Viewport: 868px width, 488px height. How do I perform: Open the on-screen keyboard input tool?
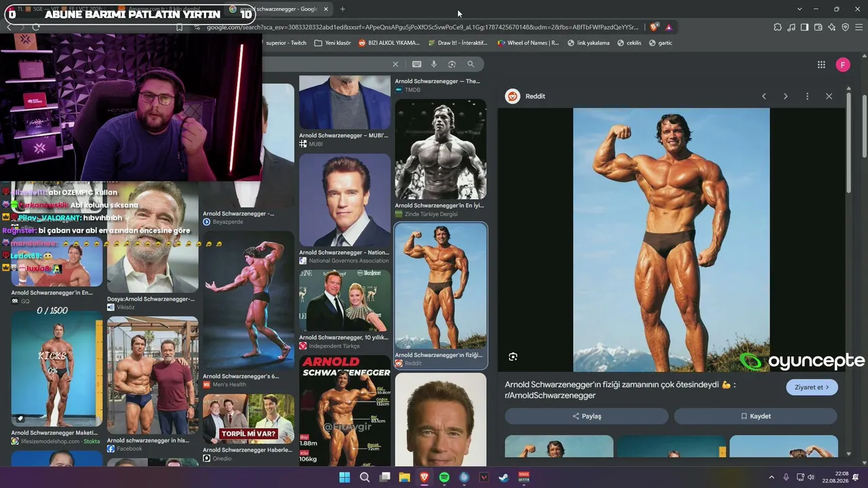416,64
